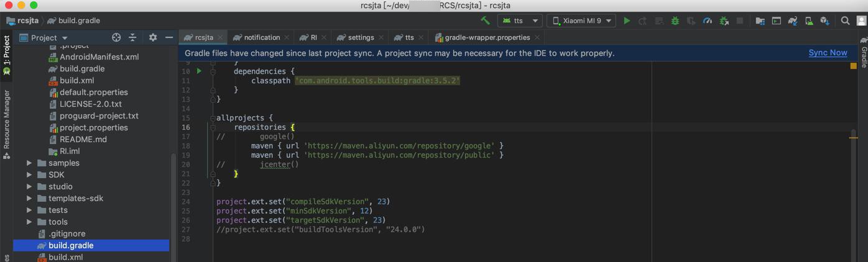
Task: Click the user account avatar icon
Action: click(x=862, y=20)
